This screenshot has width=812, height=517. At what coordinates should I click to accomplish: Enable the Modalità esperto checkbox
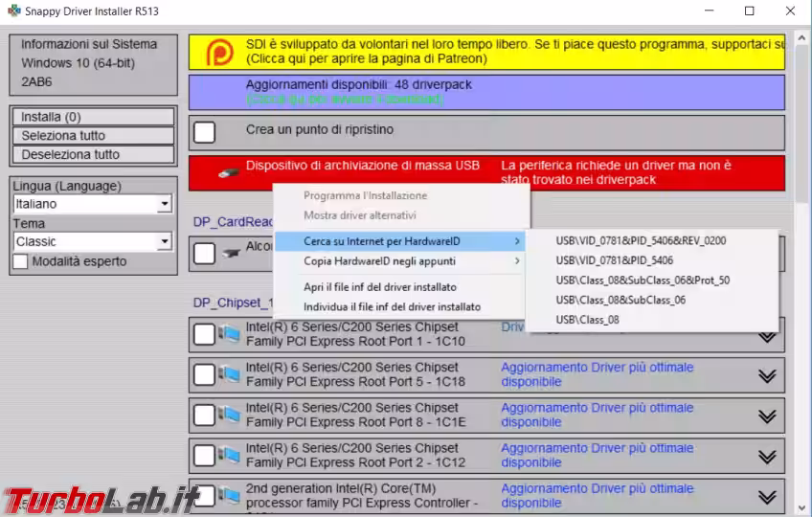(x=20, y=261)
